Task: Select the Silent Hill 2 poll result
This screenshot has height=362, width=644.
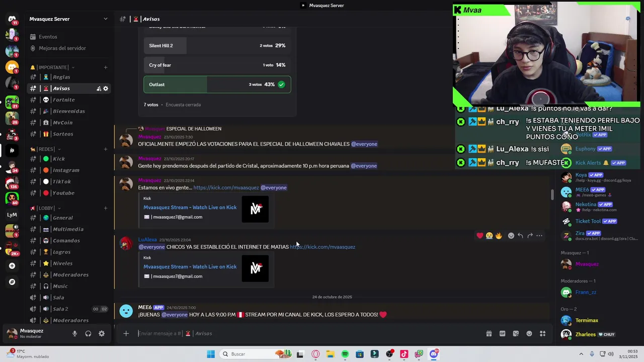Action: click(x=217, y=46)
